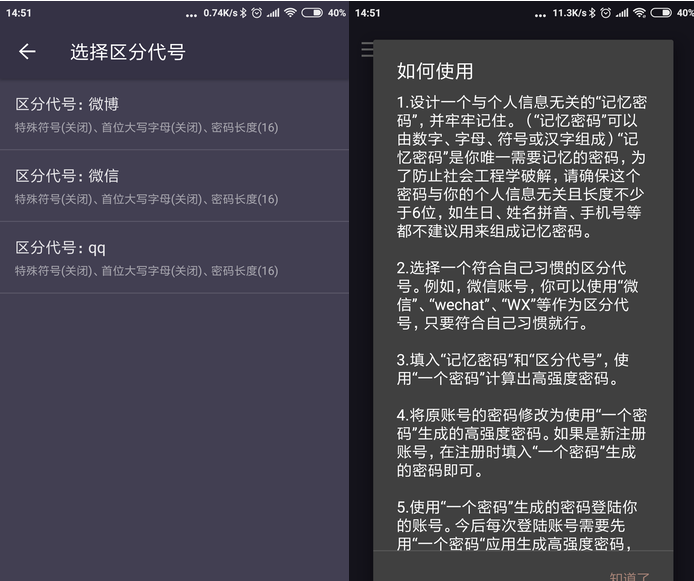Tap the 14:51 clock on the left screen
The height and width of the screenshot is (581, 694).
click(x=19, y=13)
